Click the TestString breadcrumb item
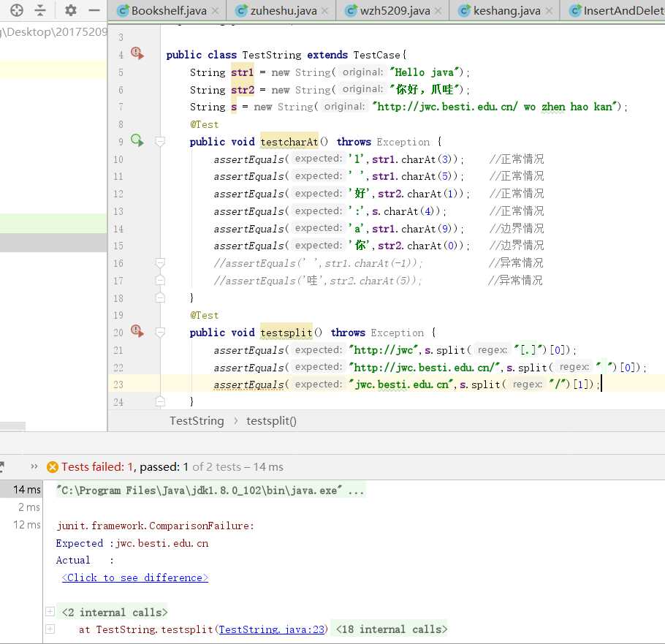The image size is (665, 644). (x=197, y=420)
